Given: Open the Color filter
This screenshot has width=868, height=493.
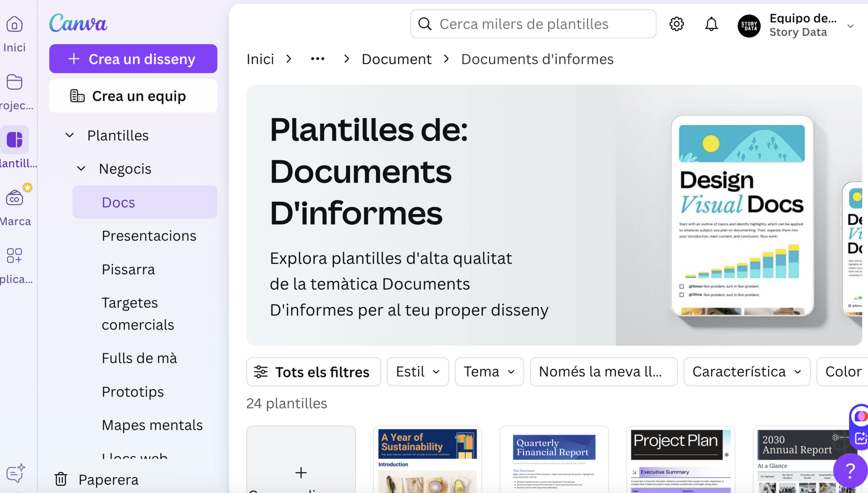Looking at the screenshot, I should pyautogui.click(x=844, y=372).
